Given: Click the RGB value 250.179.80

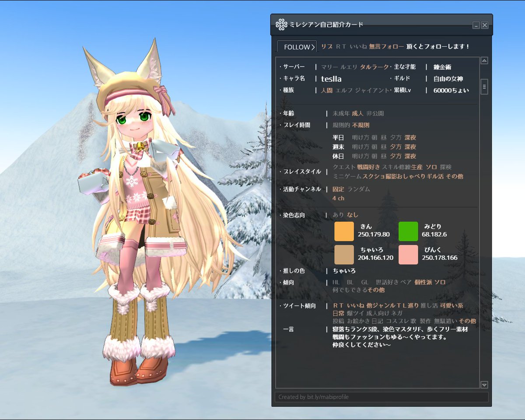Looking at the screenshot, I should pyautogui.click(x=374, y=234).
